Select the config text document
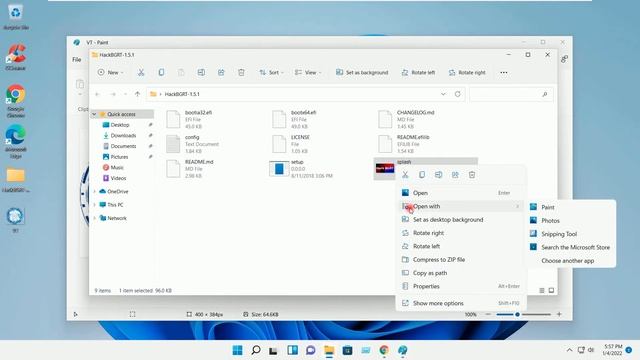Viewport: 640px width, 360px height. click(x=193, y=144)
